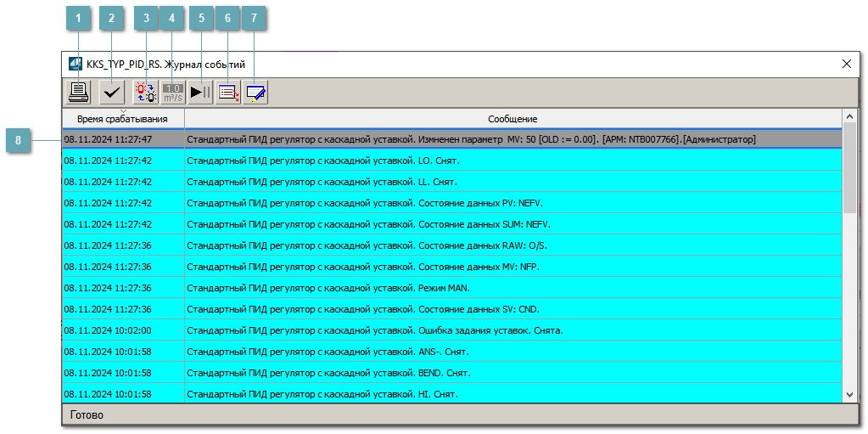Select the Ошибка задания уставок. Снята. row
868x434 pixels.
point(374,330)
